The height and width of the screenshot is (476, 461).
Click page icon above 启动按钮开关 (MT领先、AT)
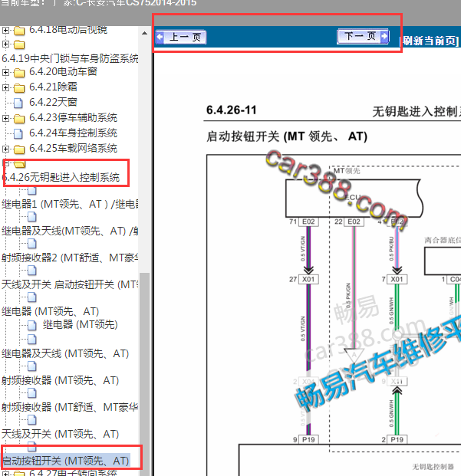point(32,446)
